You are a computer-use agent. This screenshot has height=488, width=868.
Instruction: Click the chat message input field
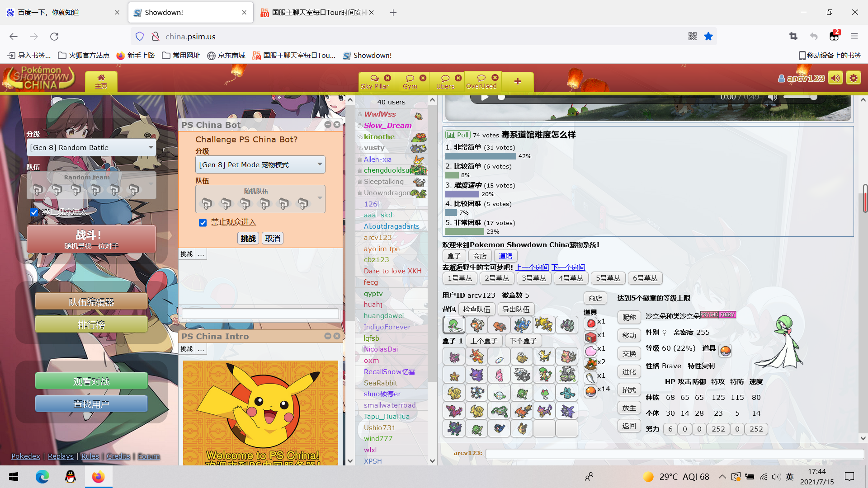coord(675,453)
